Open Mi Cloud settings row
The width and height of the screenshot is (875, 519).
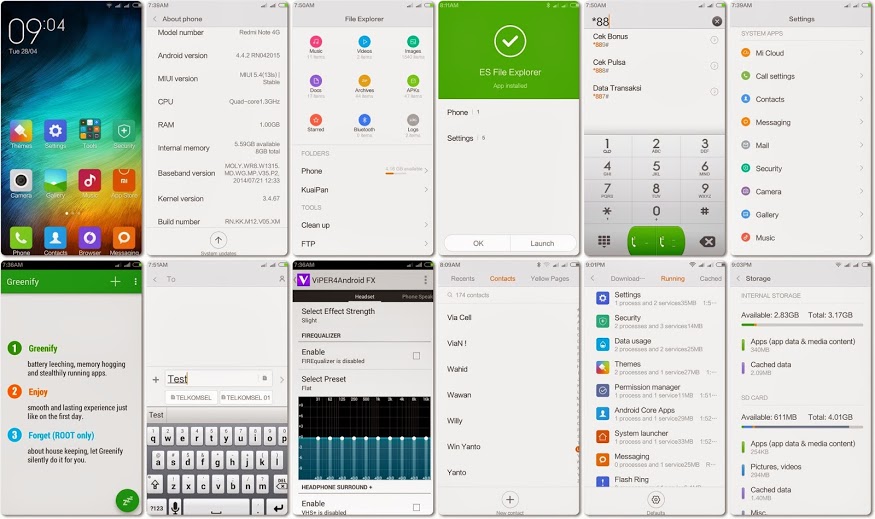pos(801,53)
